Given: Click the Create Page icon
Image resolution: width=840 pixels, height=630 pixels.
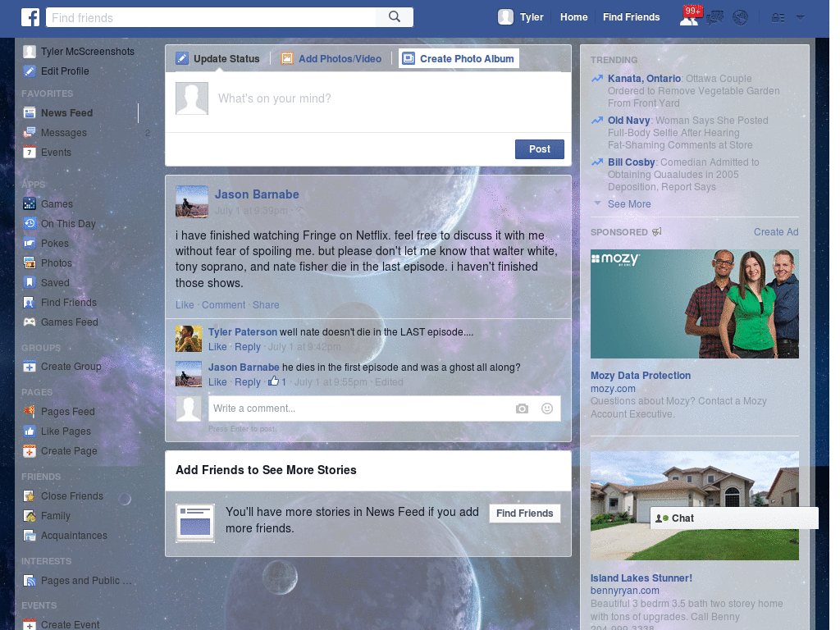Looking at the screenshot, I should point(30,451).
